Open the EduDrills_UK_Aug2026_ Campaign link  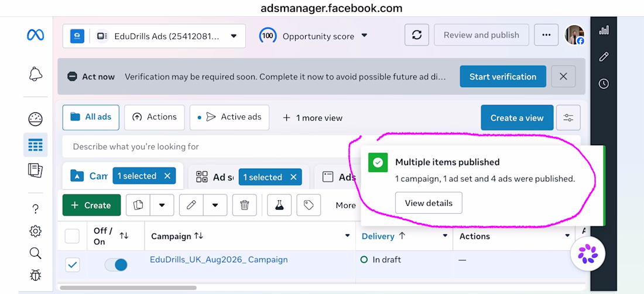coord(218,259)
